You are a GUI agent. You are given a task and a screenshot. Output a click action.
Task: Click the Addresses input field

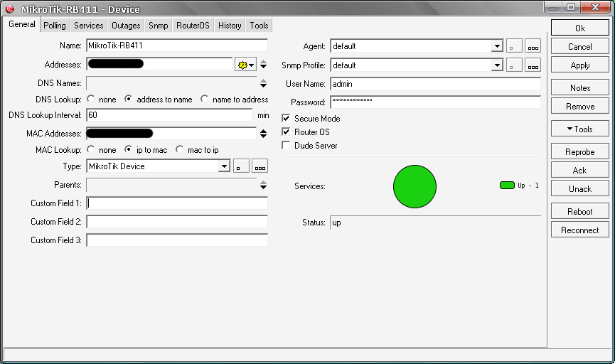[159, 64]
